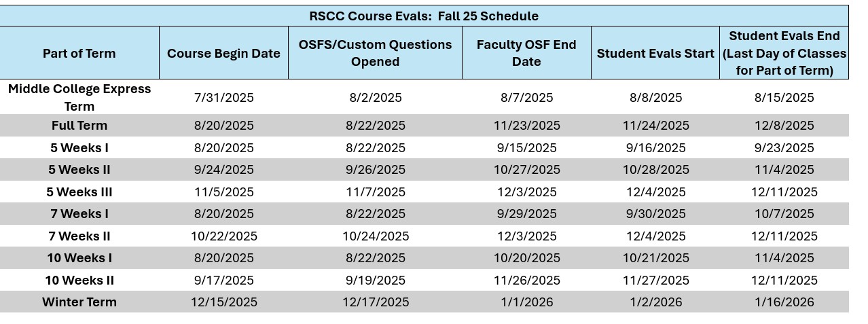This screenshot has width=868, height=324.
Task: Select the "Part of Term" column header
Action: click(x=79, y=54)
